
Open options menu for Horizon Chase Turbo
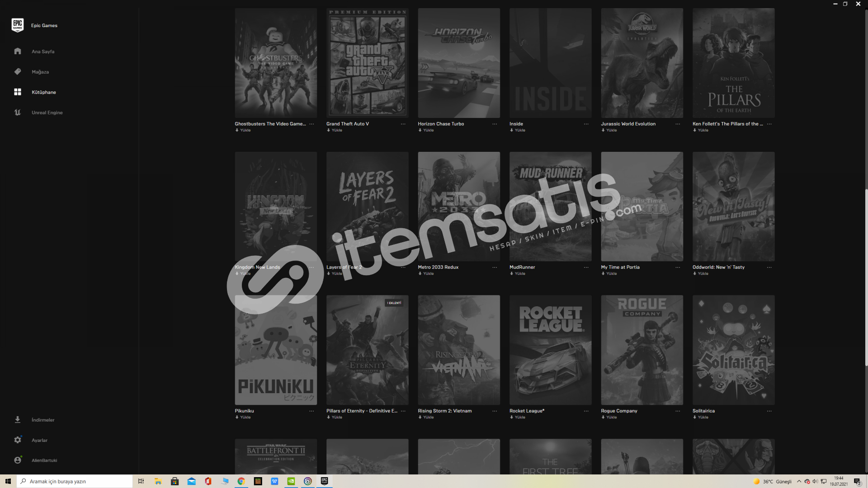click(x=495, y=124)
